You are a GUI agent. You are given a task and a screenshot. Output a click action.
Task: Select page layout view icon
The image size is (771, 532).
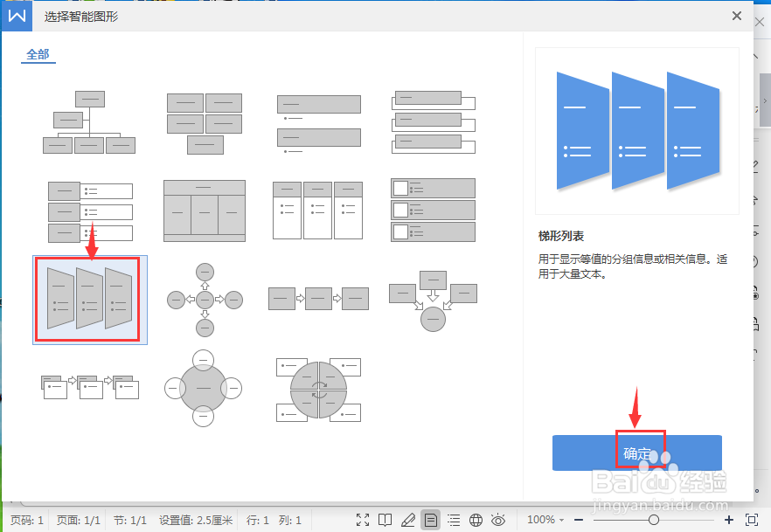[431, 520]
